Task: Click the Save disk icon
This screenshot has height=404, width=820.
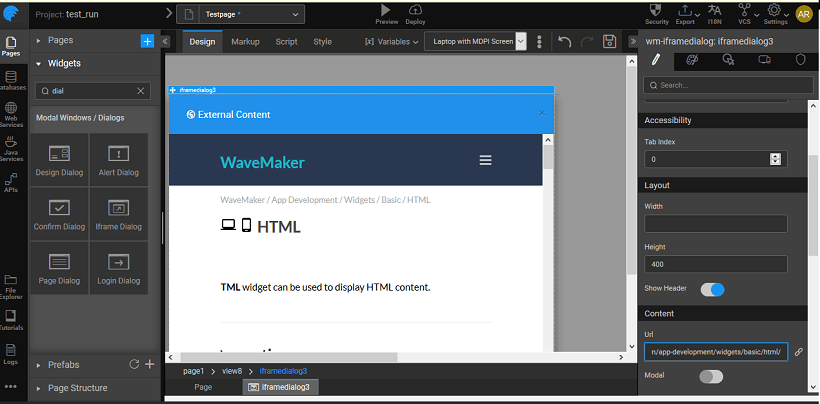Action: [610, 42]
